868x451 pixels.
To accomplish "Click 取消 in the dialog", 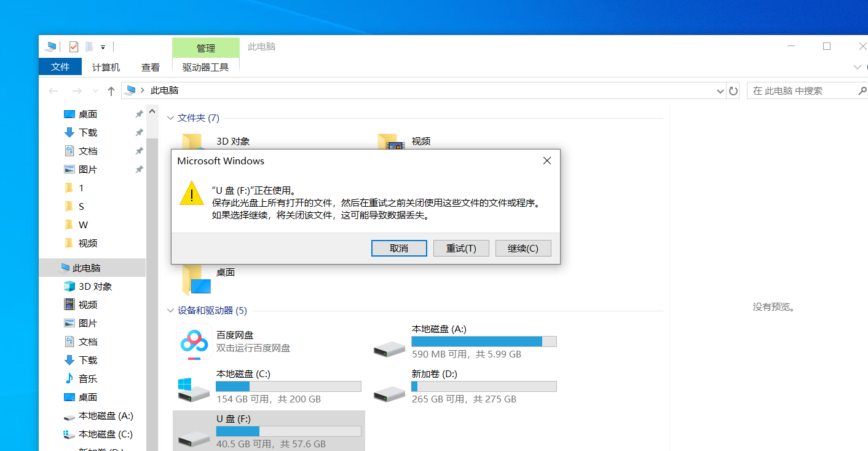I will 399,248.
